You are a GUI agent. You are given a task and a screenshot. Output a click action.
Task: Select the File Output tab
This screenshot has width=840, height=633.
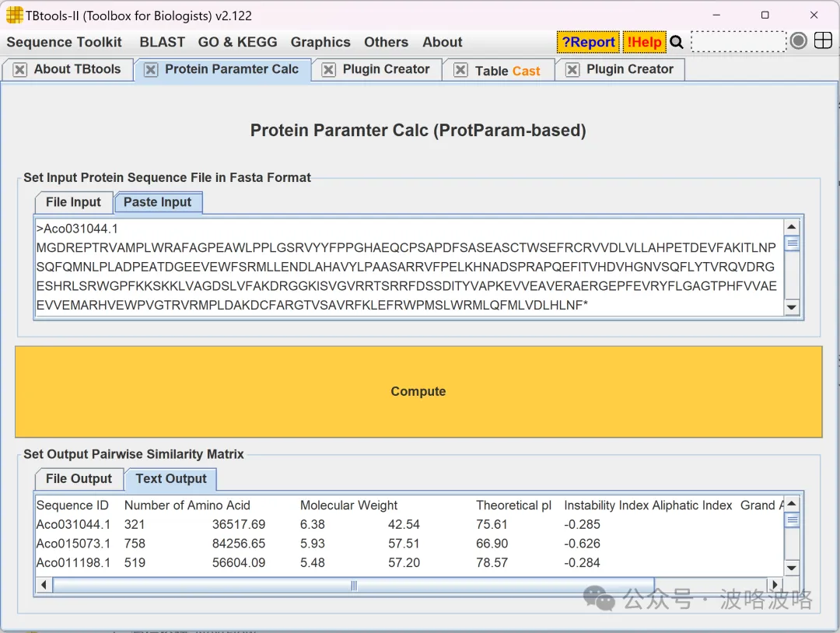point(79,479)
